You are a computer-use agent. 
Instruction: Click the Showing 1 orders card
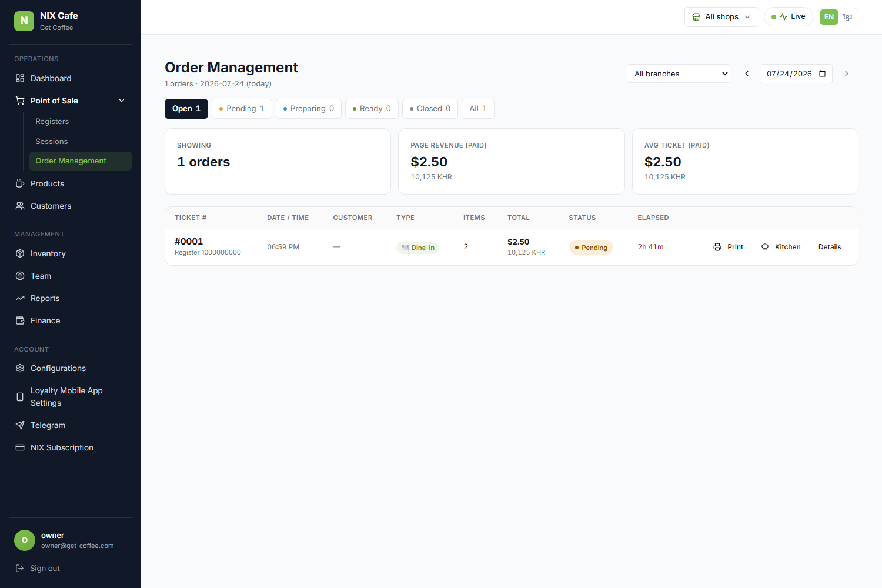pyautogui.click(x=278, y=161)
